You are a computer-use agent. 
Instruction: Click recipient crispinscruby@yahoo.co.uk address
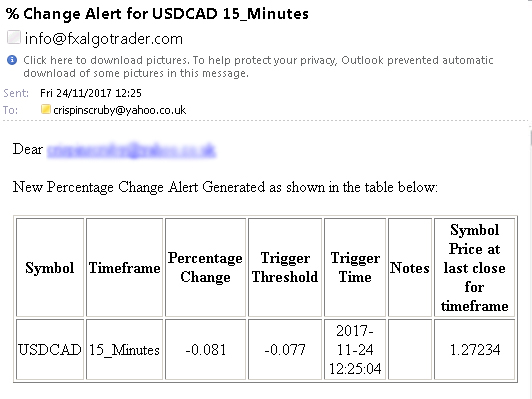[x=119, y=110]
